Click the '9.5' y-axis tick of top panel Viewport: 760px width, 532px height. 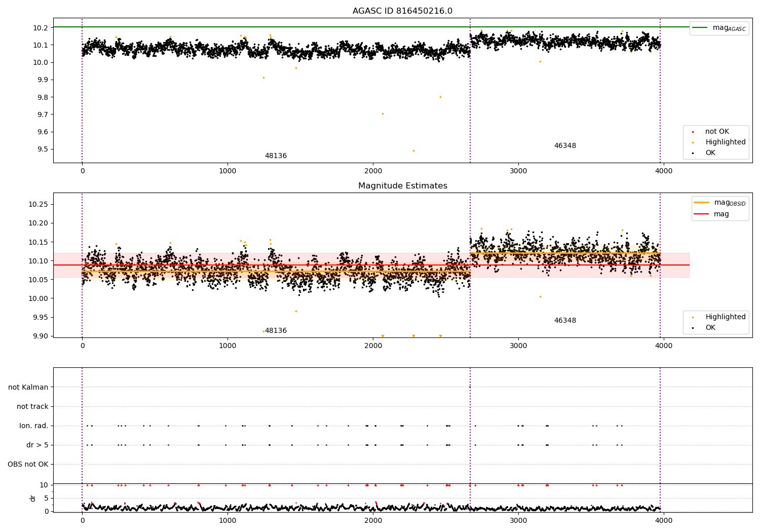(43, 149)
